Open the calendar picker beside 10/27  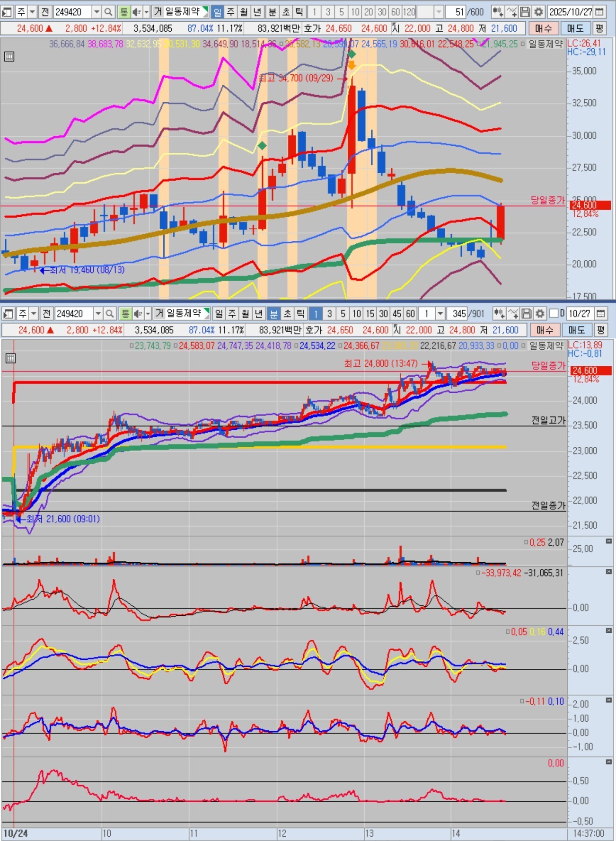[601, 313]
